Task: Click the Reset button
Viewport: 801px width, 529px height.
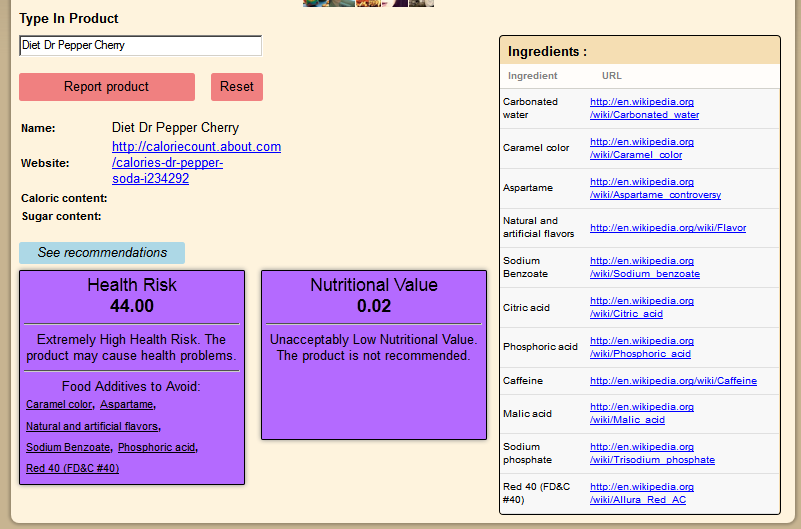Action: coord(237,87)
